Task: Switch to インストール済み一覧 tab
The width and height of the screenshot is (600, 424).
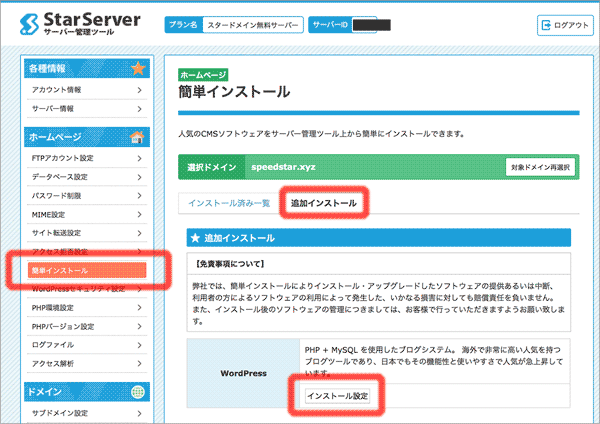Action: tap(229, 203)
